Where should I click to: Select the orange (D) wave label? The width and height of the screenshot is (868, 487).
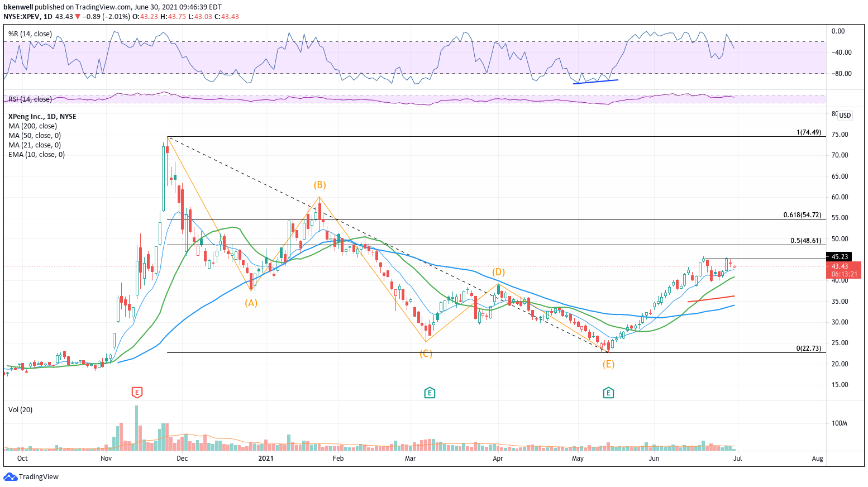tap(498, 272)
